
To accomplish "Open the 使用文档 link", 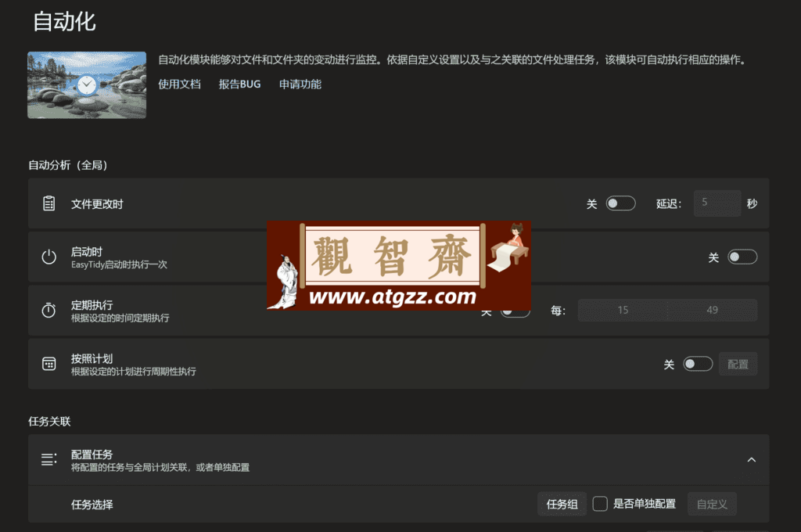I will tap(179, 84).
